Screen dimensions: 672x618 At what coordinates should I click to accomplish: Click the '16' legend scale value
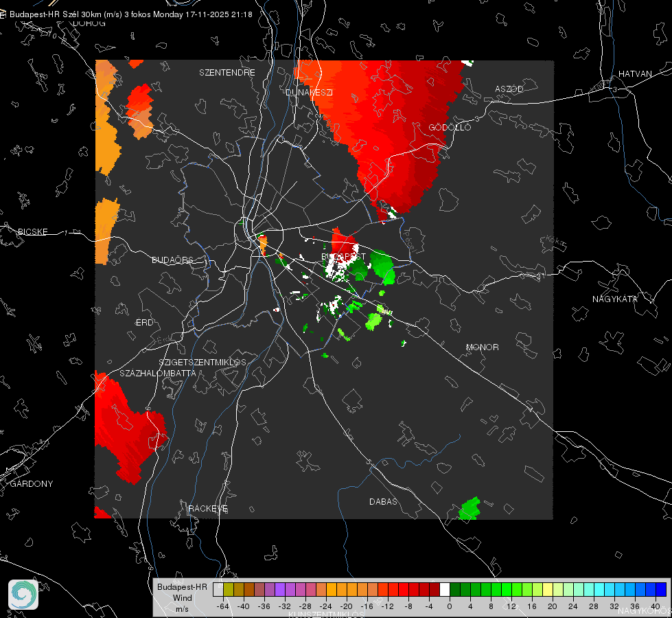tap(532, 606)
